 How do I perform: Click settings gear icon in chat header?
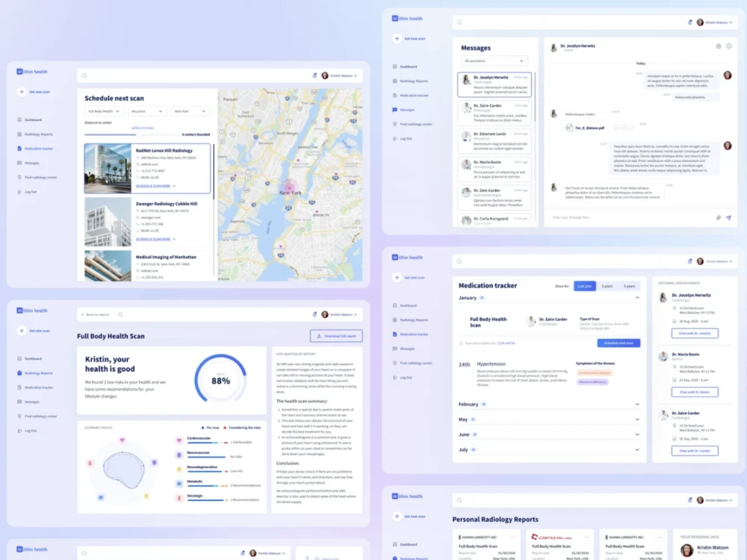(x=719, y=46)
